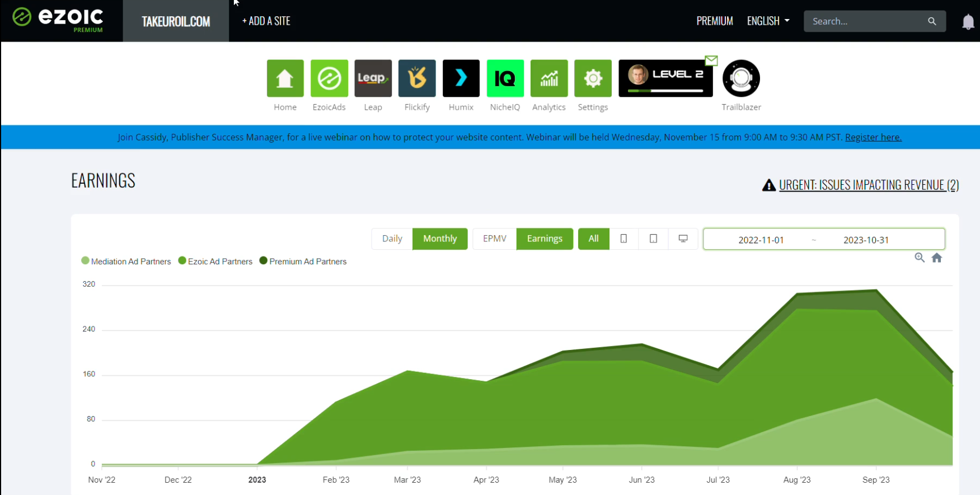Viewport: 980px width, 495px height.
Task: Click the urgent warning triangle icon
Action: (769, 185)
